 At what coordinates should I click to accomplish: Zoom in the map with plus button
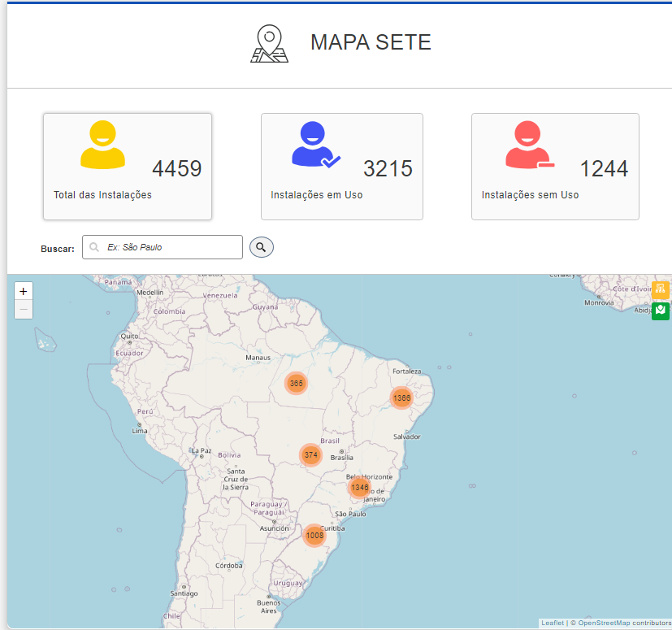tap(24, 291)
